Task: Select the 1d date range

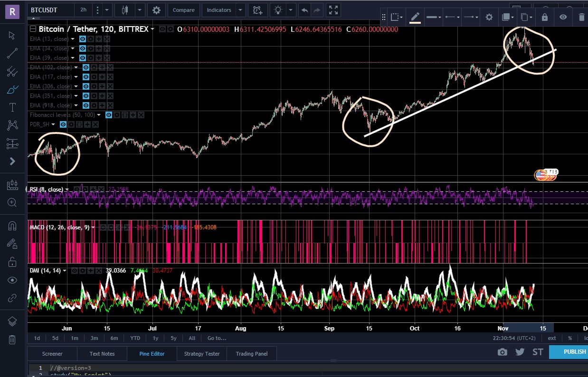Action: [x=37, y=338]
